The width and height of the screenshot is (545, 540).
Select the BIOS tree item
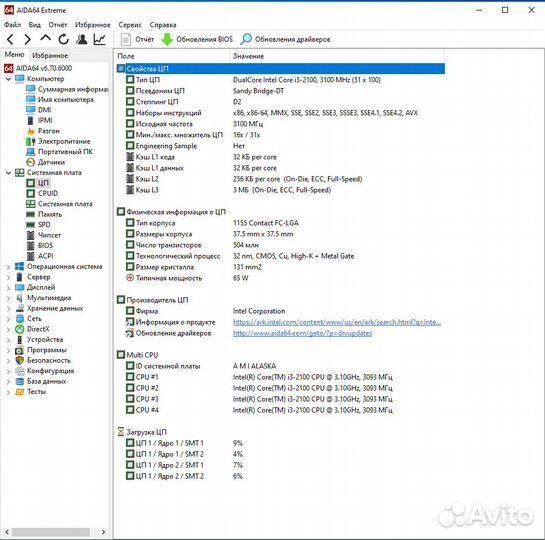pyautogui.click(x=40, y=246)
